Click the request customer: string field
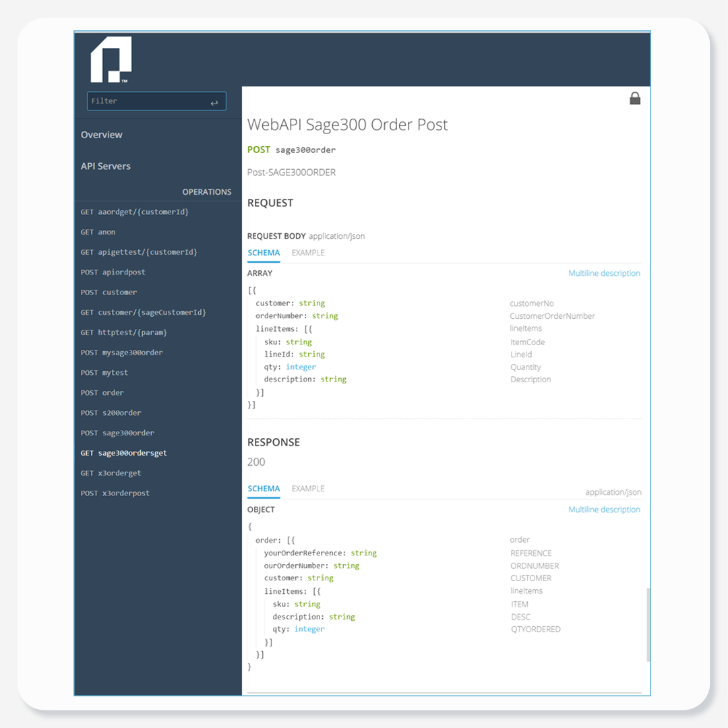728x728 pixels. [290, 303]
